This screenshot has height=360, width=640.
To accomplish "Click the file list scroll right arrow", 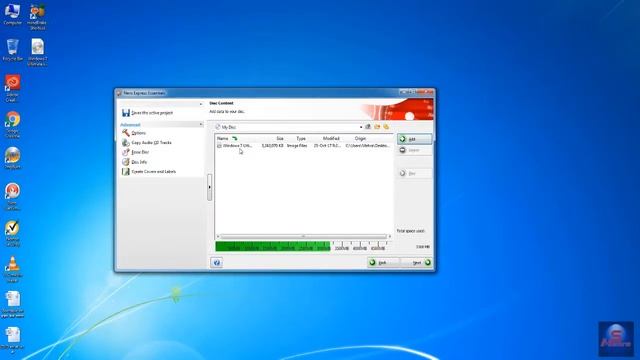I will click(x=389, y=236).
